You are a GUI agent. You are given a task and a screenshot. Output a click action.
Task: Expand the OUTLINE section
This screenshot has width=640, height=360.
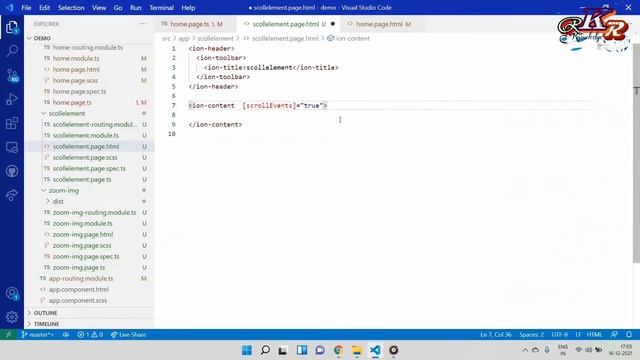click(45, 313)
